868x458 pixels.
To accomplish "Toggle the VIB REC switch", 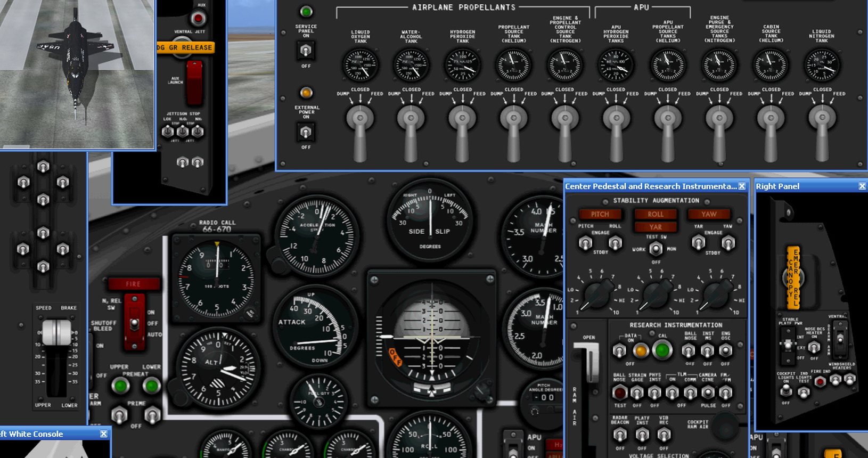I will 664,435.
